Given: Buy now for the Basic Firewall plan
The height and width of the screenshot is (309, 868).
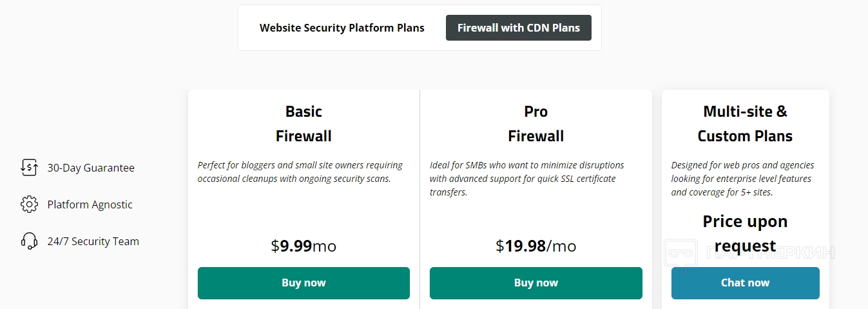Looking at the screenshot, I should (x=304, y=283).
